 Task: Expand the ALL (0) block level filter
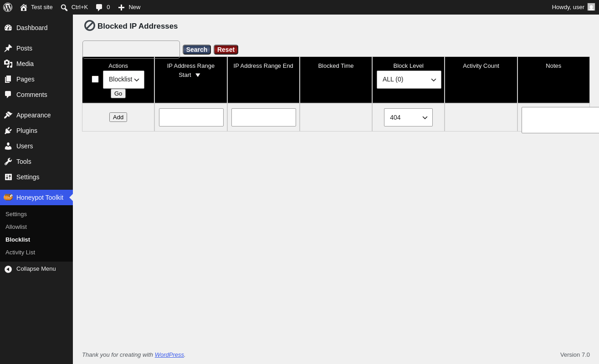[409, 80]
